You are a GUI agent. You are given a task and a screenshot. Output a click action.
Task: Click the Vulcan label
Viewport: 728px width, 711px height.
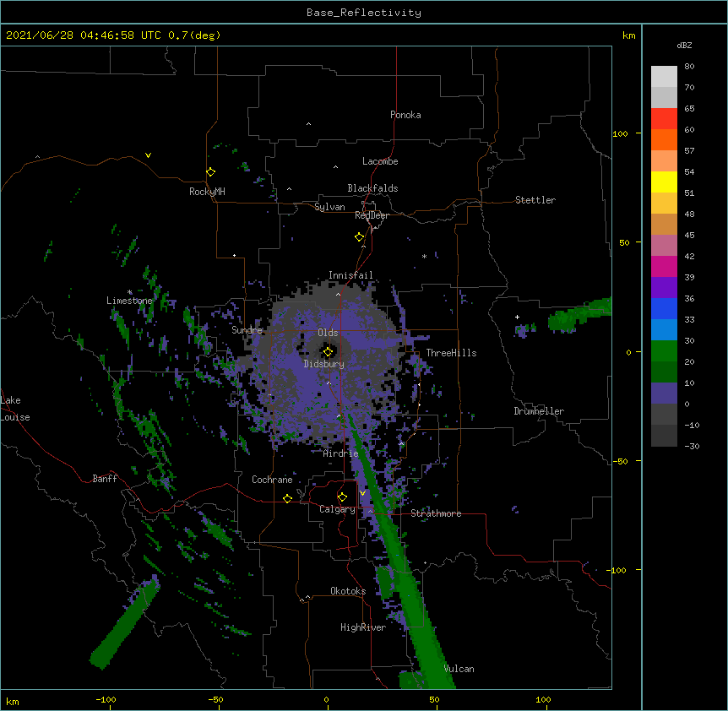[459, 669]
